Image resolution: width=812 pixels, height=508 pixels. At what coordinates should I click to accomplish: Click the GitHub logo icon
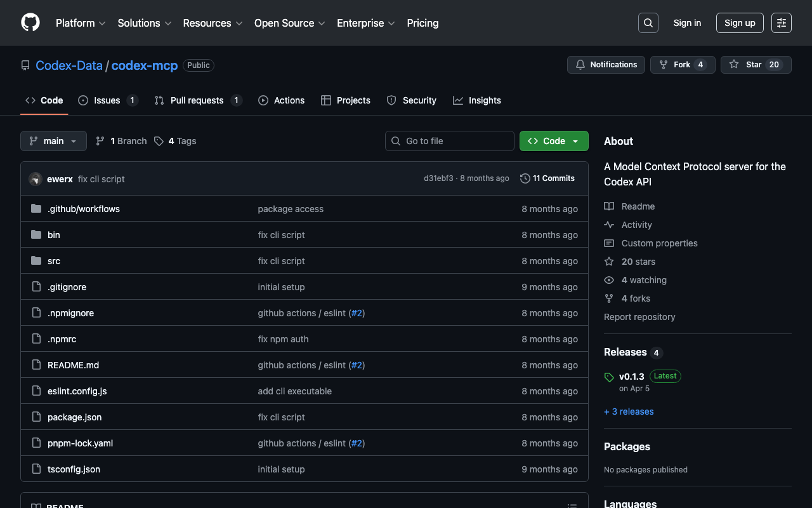[30, 23]
